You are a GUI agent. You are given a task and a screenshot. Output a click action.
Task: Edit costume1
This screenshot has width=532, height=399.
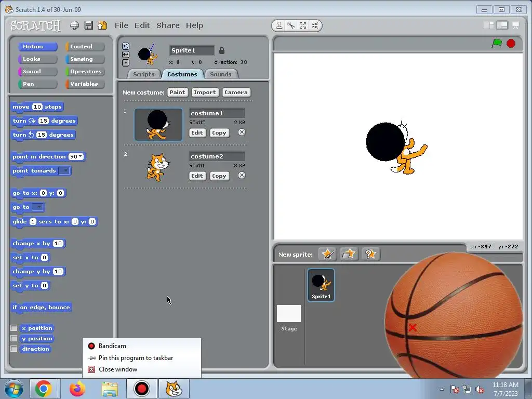pos(197,132)
